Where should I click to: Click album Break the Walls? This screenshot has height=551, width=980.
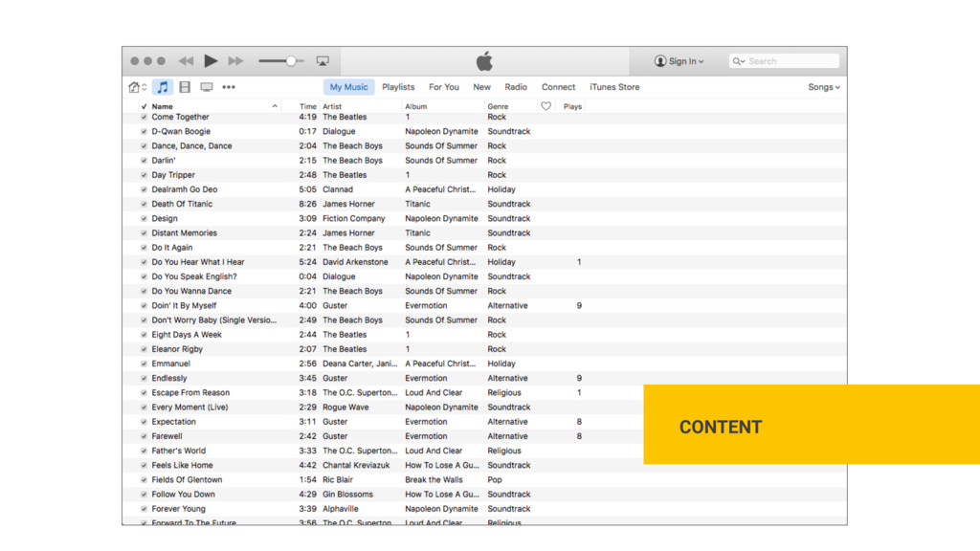point(434,480)
